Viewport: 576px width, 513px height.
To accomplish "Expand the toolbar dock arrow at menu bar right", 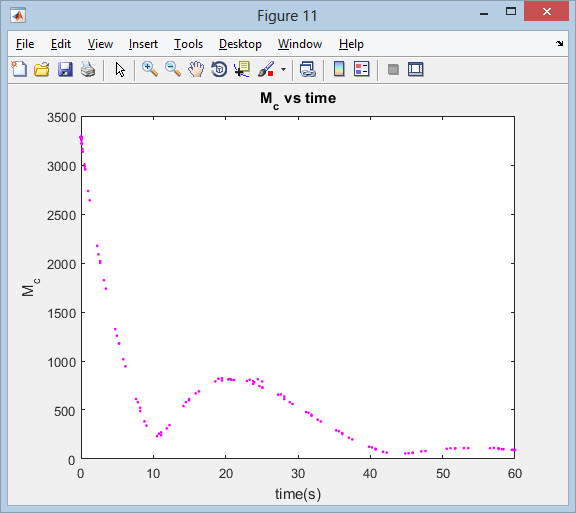I will (559, 43).
